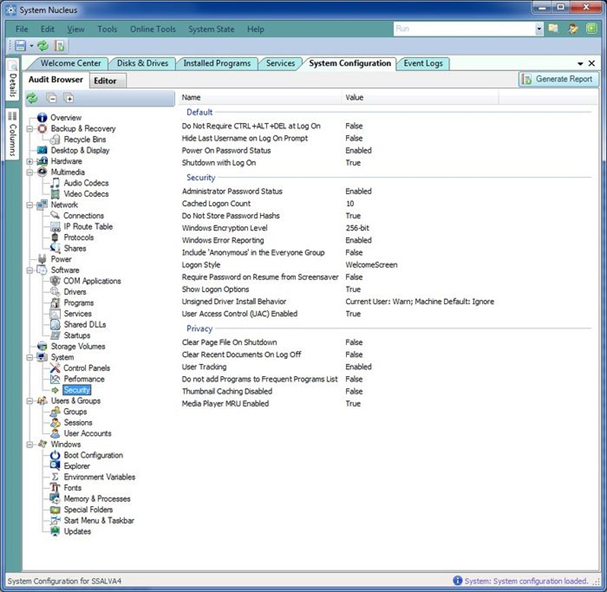Click inside the Run input field
607x592 pixels.
click(460, 29)
